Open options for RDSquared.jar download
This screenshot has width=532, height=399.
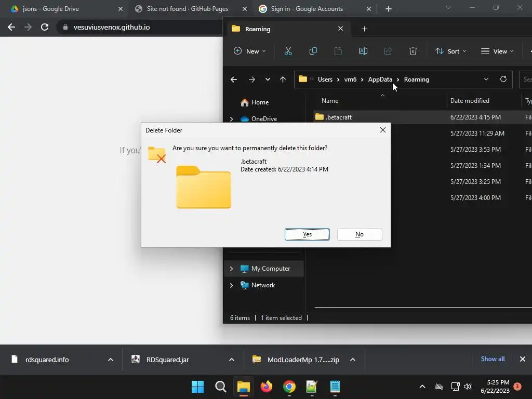(x=232, y=360)
